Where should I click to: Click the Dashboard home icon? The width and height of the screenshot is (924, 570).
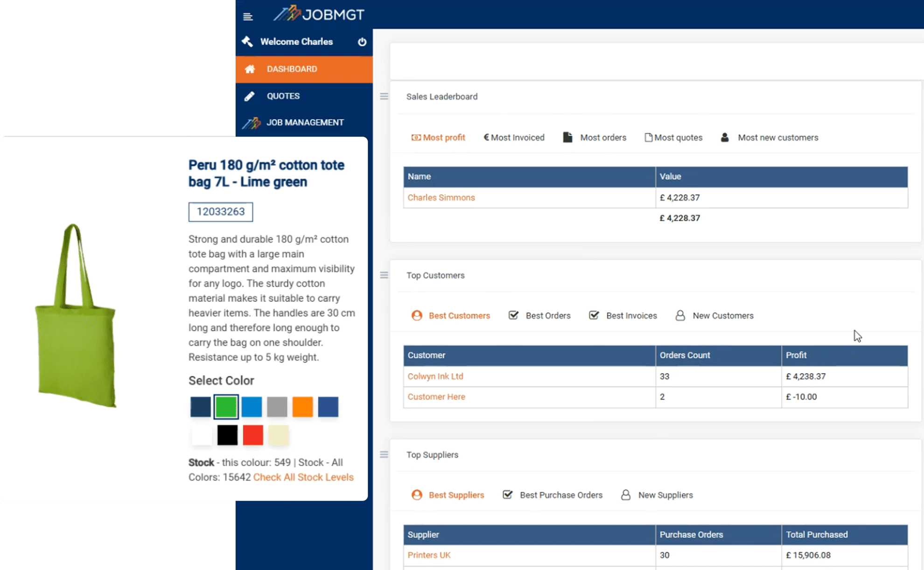tap(250, 69)
